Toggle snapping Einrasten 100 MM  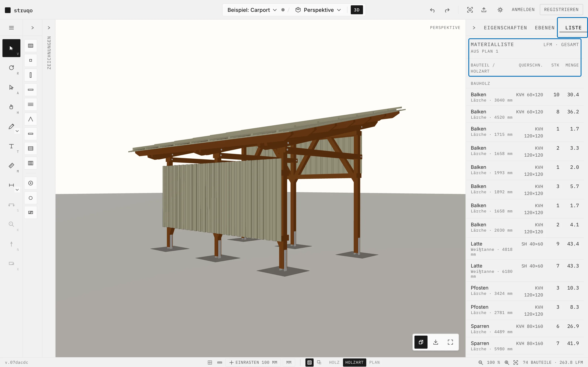(253, 362)
